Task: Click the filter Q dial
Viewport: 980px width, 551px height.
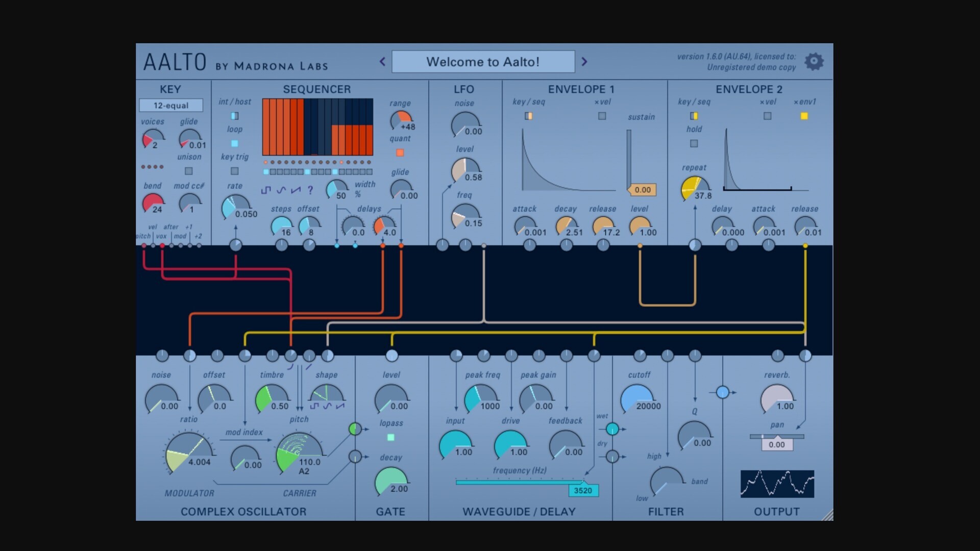Action: (695, 435)
